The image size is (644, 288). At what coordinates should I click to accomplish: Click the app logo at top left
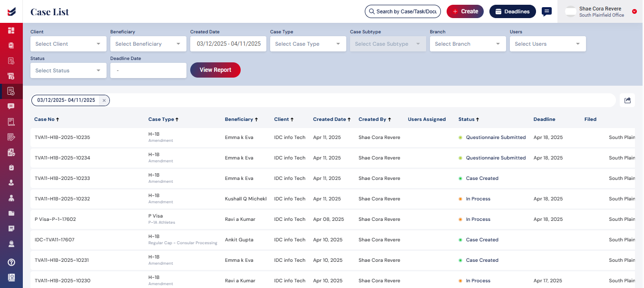[x=11, y=11]
